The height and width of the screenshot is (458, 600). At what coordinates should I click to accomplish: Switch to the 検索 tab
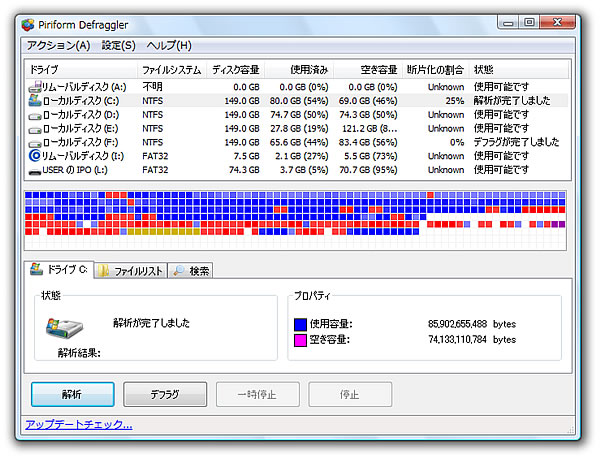point(191,270)
